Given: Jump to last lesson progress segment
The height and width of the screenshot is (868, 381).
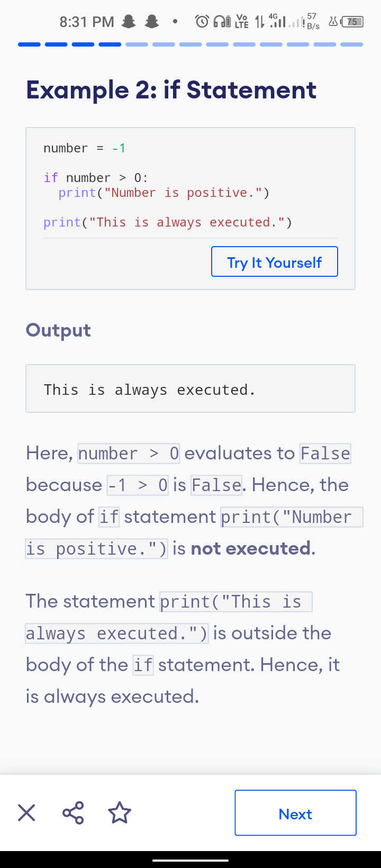Looking at the screenshot, I should (352, 44).
